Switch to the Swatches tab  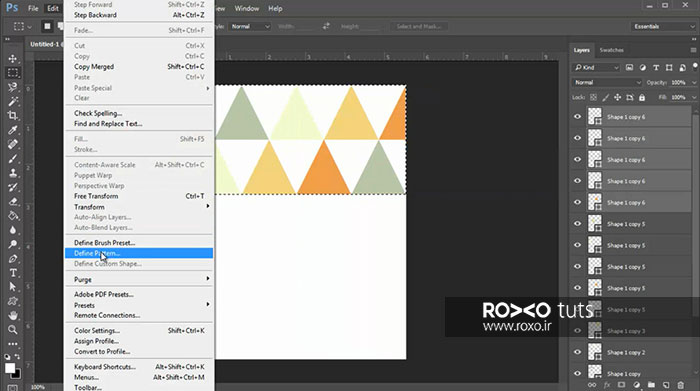611,50
